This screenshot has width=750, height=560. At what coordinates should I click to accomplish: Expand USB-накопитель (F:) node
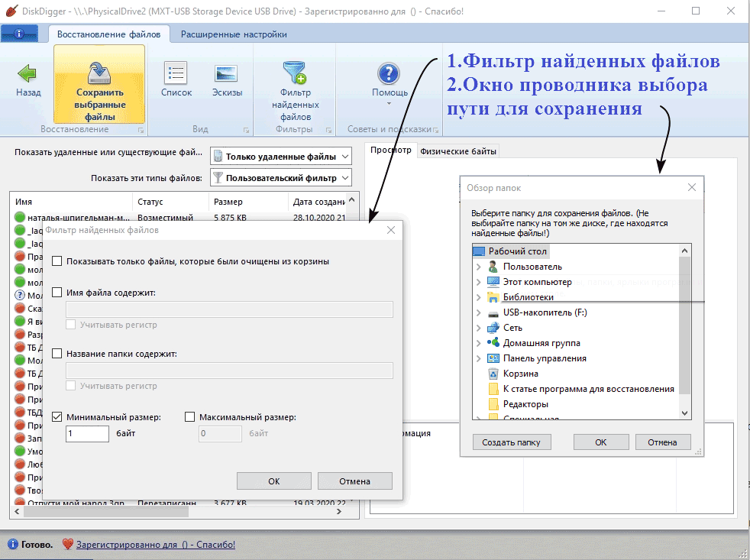(x=479, y=312)
